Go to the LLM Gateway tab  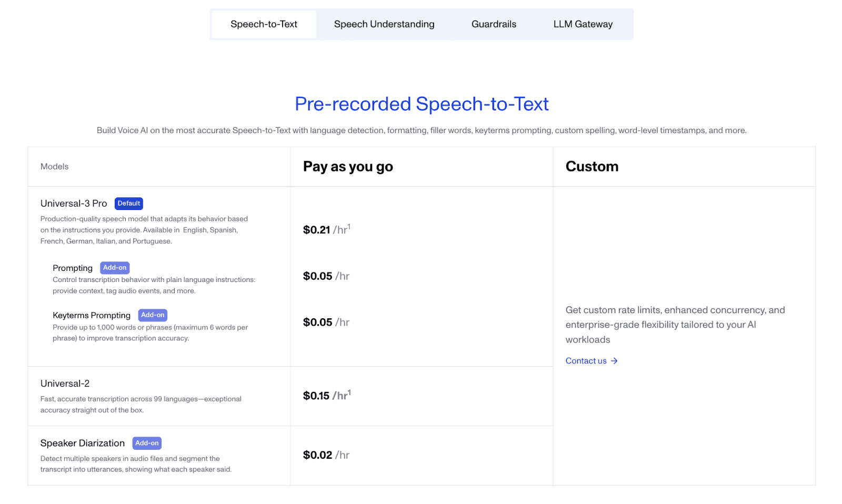tap(583, 24)
